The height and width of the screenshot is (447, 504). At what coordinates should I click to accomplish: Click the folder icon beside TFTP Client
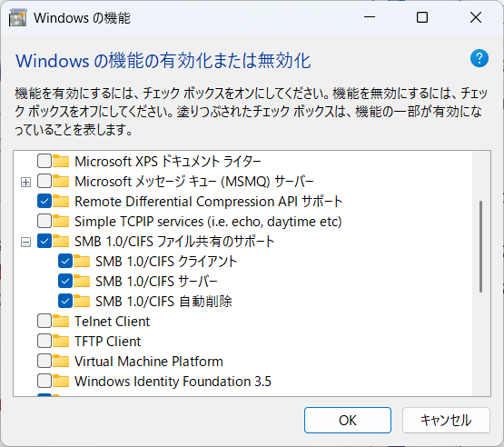pos(61,341)
